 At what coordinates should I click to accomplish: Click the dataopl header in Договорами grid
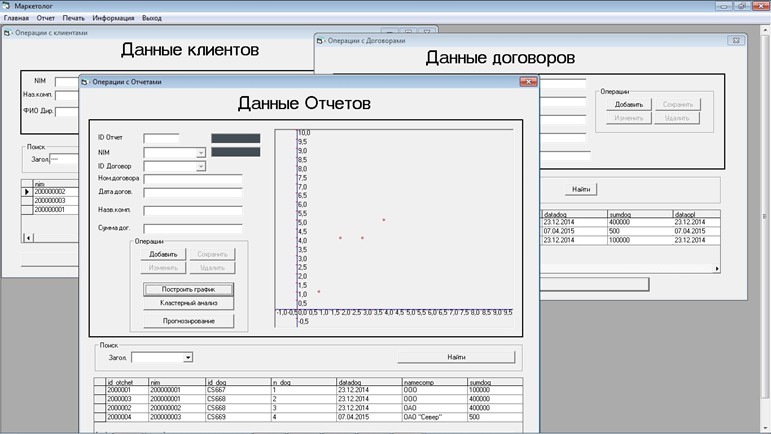tap(696, 214)
